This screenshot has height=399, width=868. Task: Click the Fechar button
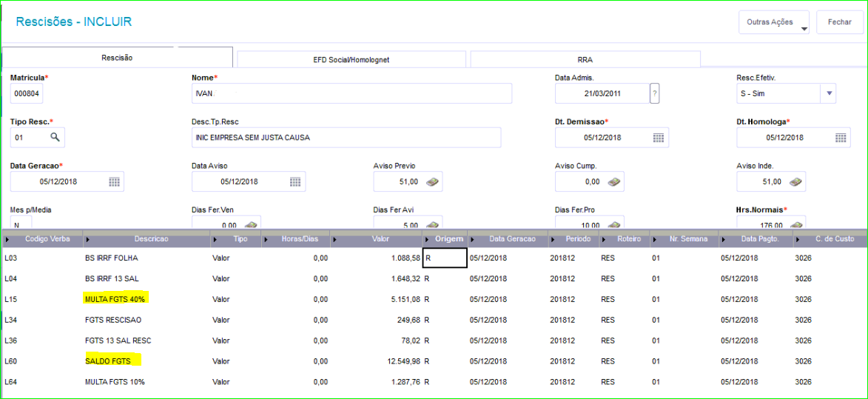(x=840, y=22)
